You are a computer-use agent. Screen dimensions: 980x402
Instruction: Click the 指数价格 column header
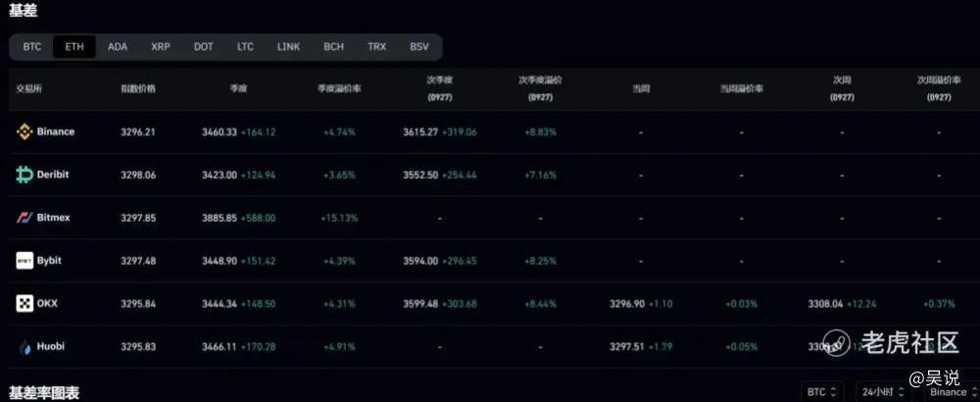coord(137,88)
